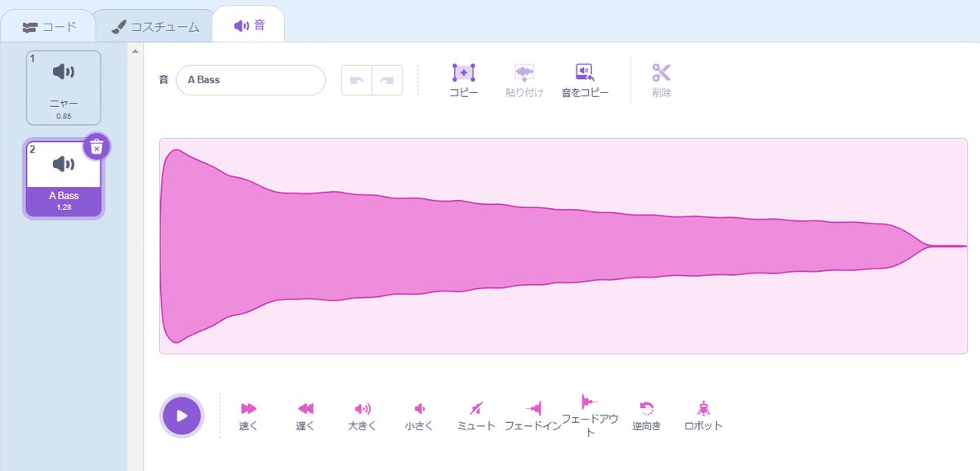Delete A Bass via its trash badge
980x471 pixels.
(x=96, y=145)
